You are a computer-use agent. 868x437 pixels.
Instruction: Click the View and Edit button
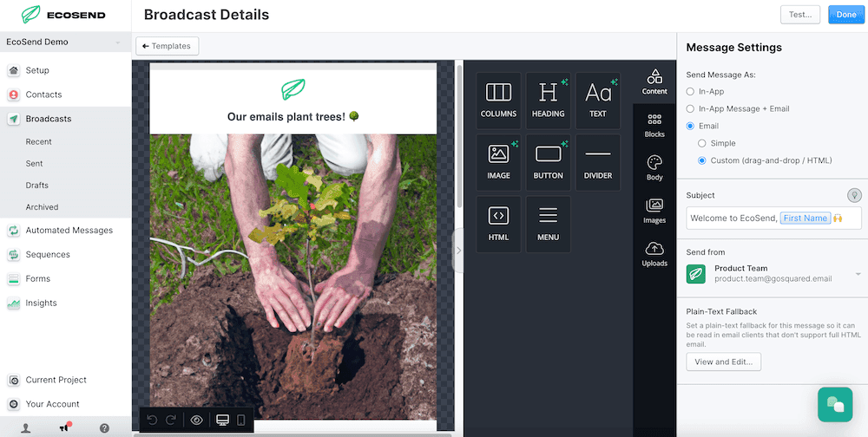(x=724, y=362)
